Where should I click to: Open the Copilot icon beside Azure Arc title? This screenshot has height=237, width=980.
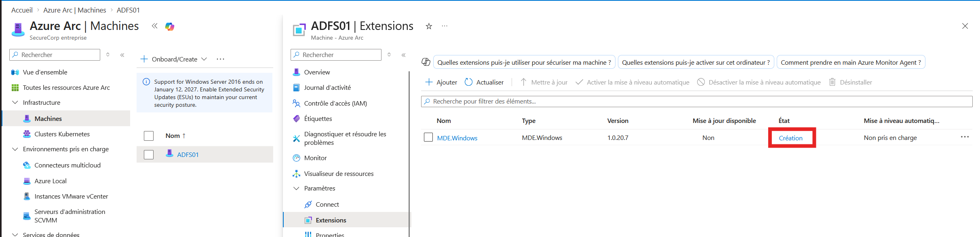(170, 27)
